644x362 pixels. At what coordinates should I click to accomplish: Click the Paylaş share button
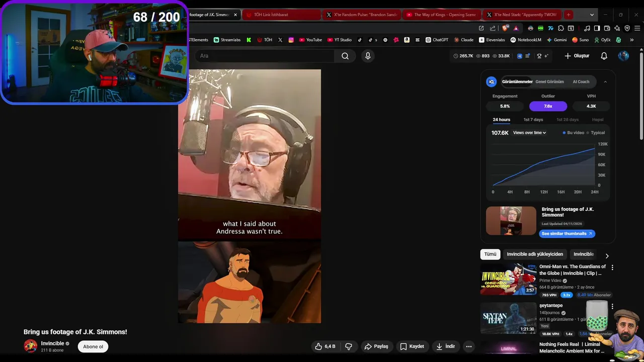(376, 346)
